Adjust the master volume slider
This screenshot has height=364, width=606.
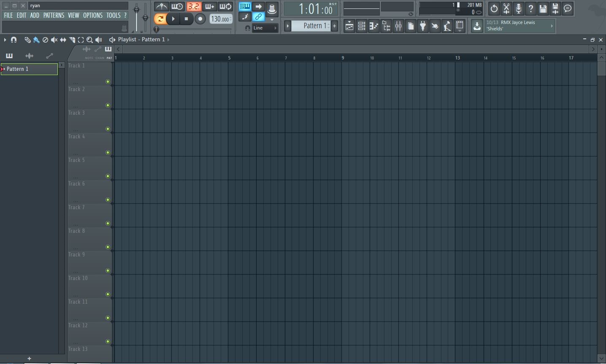[136, 8]
